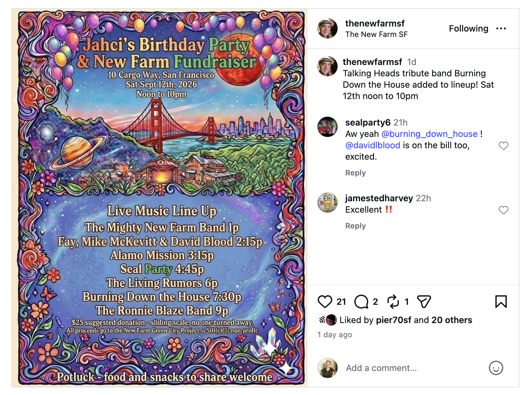Screen dimensions: 532x395
Task: Reply to sealparty6's comment
Action: click(x=355, y=173)
